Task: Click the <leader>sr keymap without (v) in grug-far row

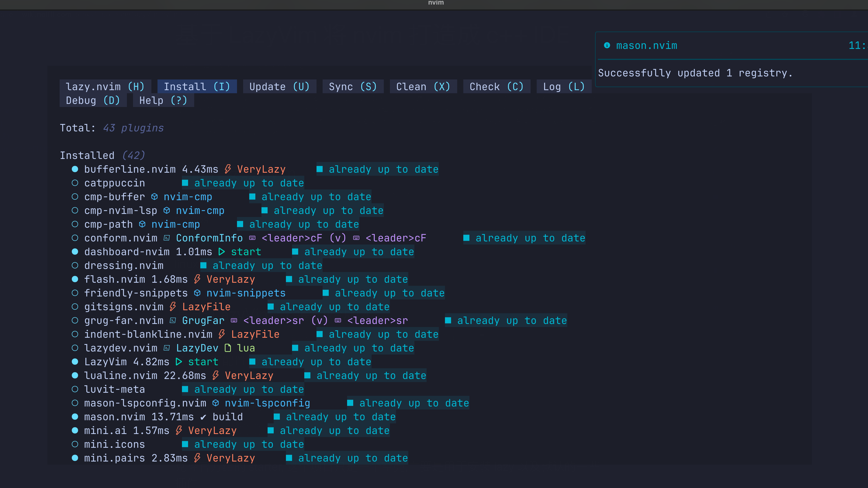Action: pyautogui.click(x=377, y=321)
